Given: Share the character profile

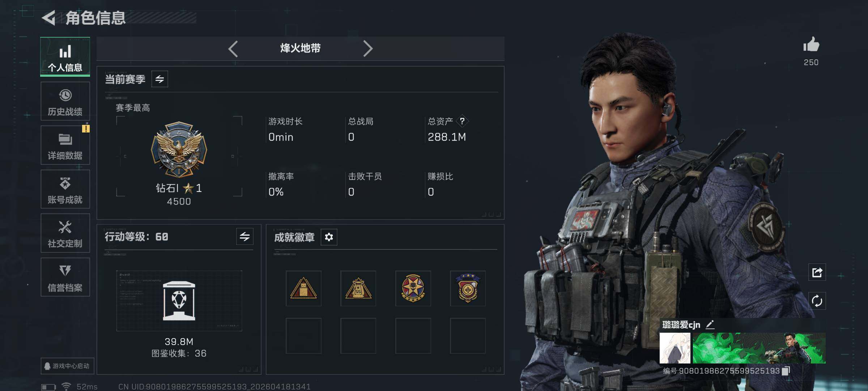Looking at the screenshot, I should click(x=817, y=272).
